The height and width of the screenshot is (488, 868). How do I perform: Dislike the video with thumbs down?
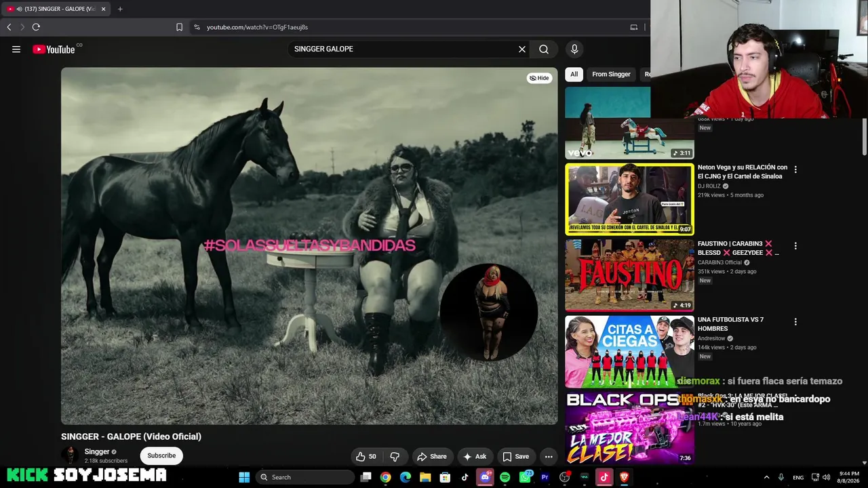click(395, 456)
